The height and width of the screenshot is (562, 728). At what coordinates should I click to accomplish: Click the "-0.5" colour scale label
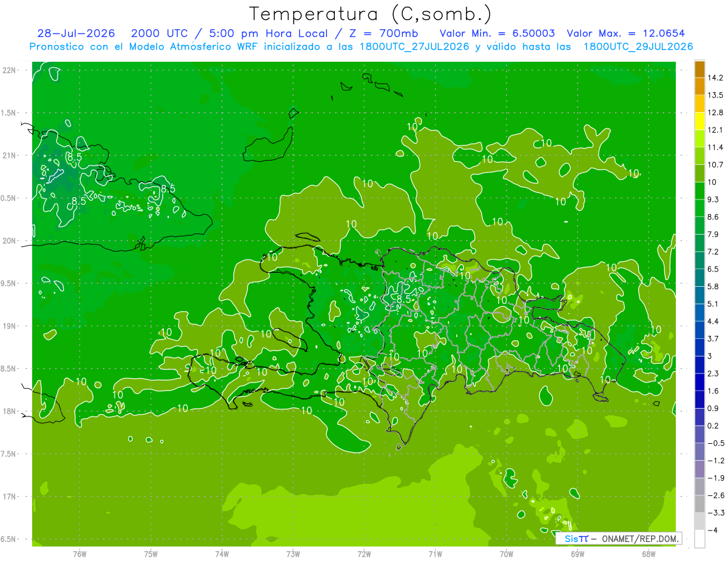point(716,443)
